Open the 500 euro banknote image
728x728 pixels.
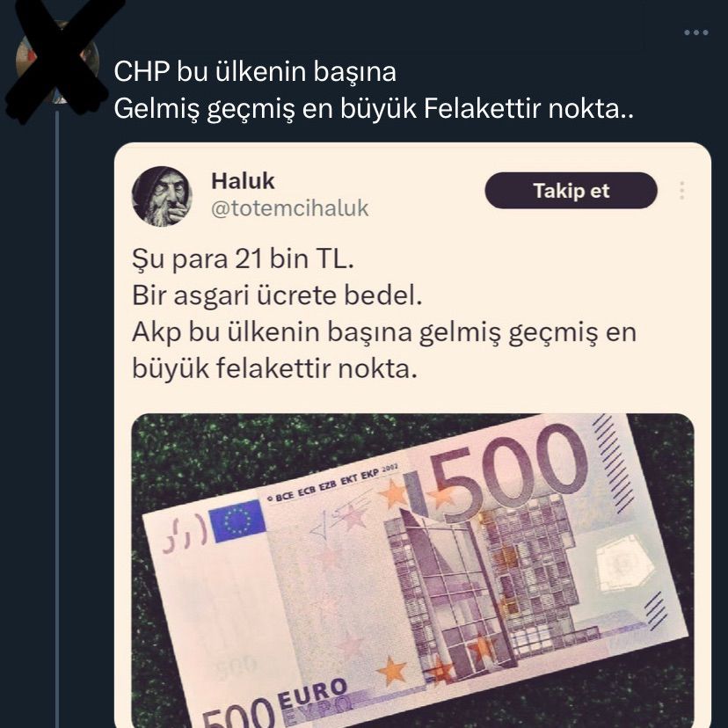(412, 571)
